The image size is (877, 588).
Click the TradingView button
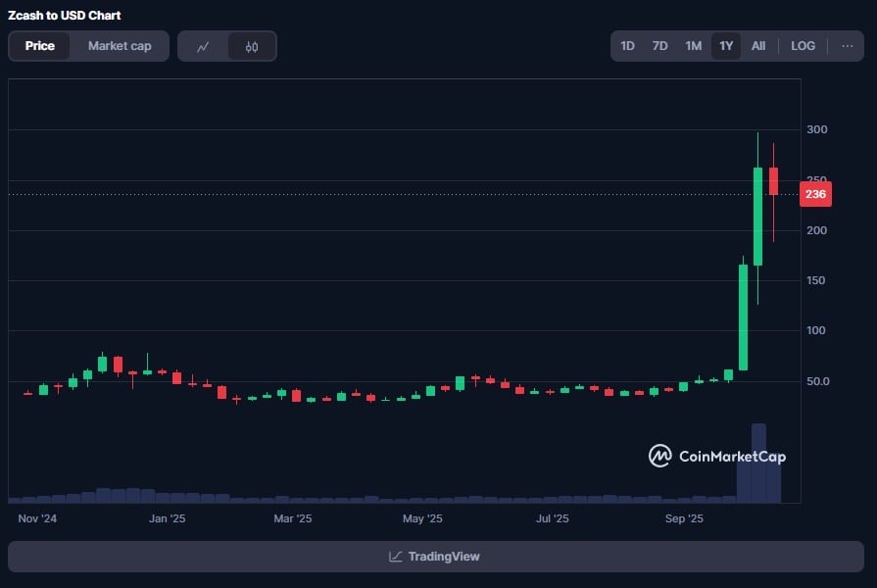[435, 557]
